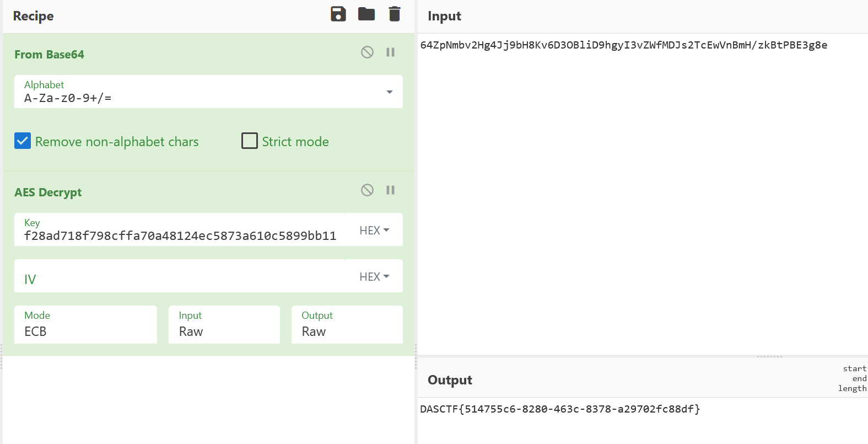The height and width of the screenshot is (444, 868).
Task: Click the Clear recipe trash icon
Action: point(394,14)
